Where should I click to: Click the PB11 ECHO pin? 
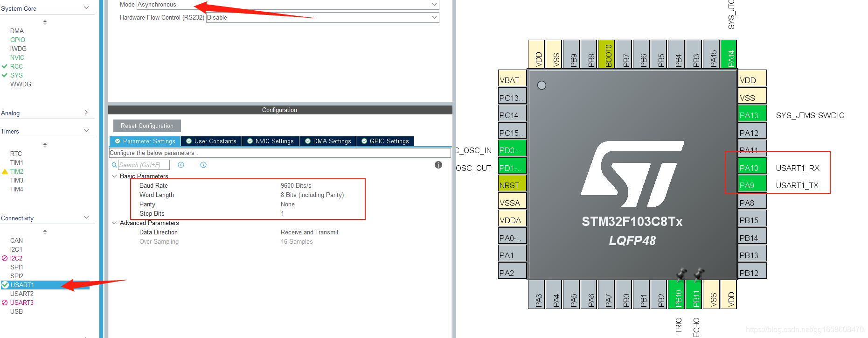(694, 294)
